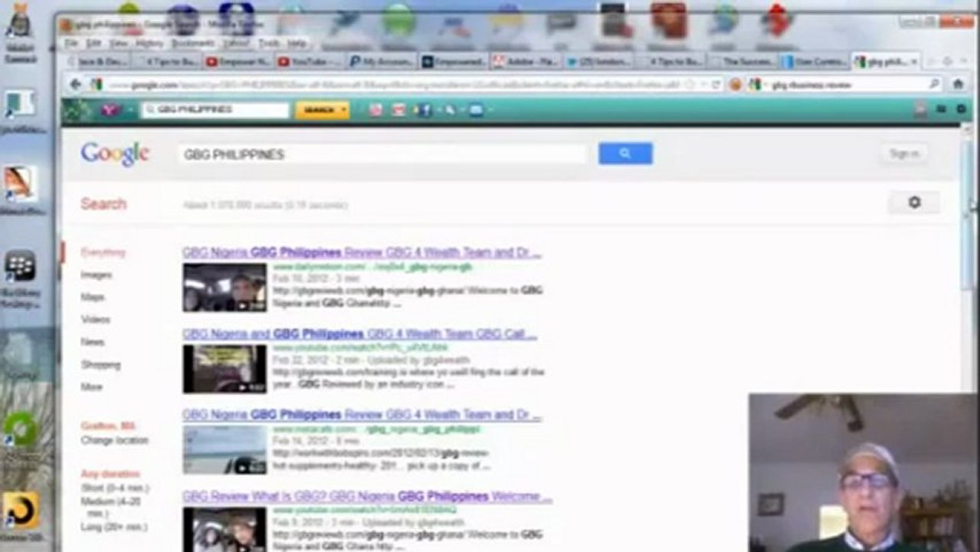Open the Edit menu
The image size is (980, 552).
pyautogui.click(x=93, y=44)
